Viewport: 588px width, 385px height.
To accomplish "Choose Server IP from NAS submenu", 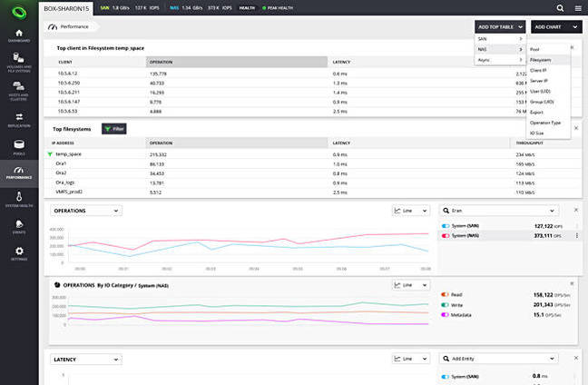I will point(549,81).
